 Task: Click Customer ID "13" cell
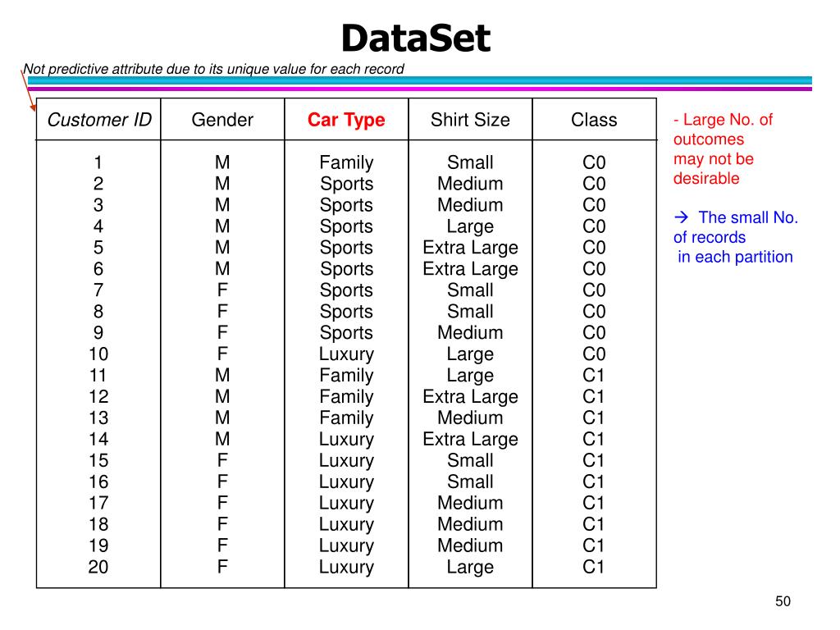coord(98,418)
